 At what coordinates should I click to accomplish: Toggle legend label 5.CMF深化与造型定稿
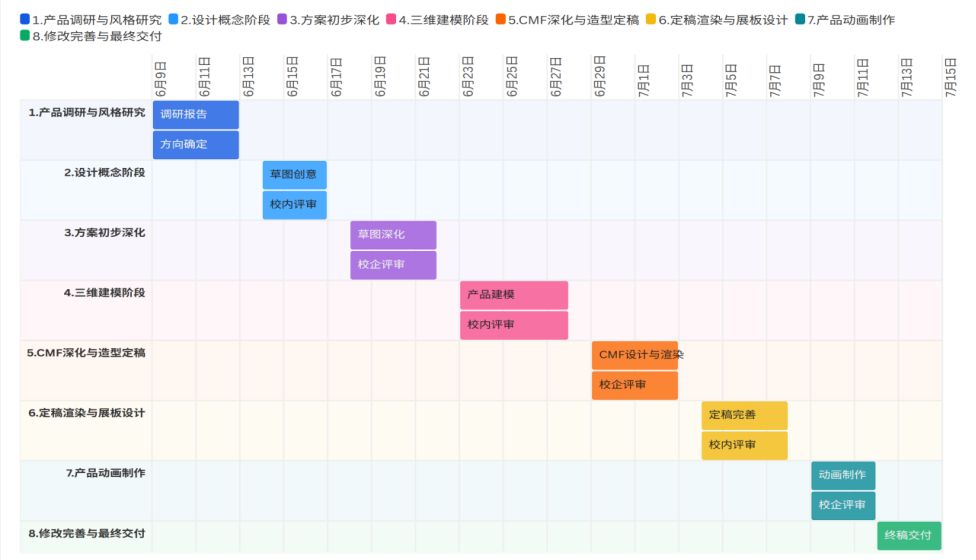pos(573,20)
